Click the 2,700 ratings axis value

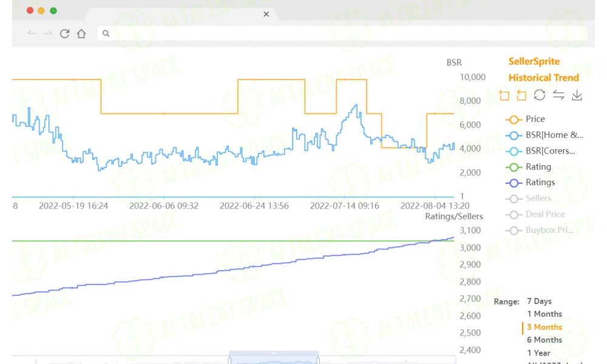470,298
